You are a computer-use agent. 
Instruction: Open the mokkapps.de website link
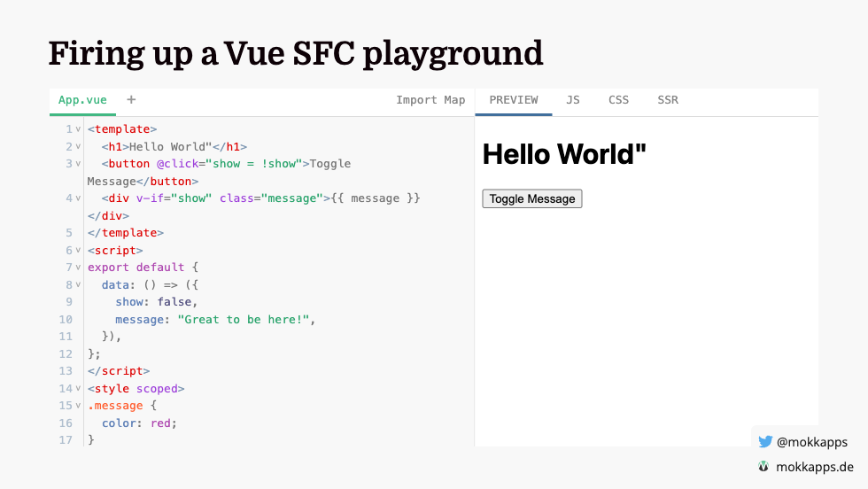point(814,467)
